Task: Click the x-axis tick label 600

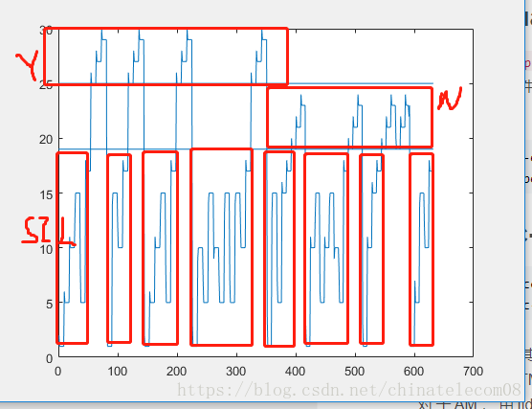Action: point(414,372)
